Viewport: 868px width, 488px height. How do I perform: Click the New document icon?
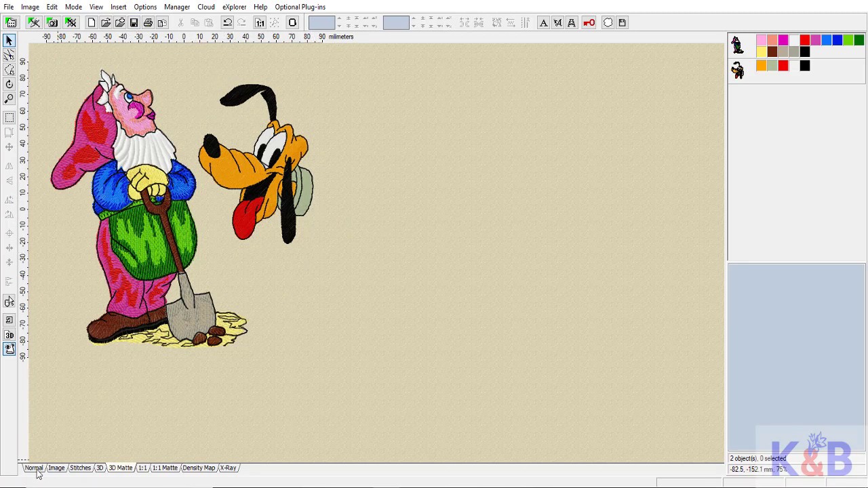point(92,23)
